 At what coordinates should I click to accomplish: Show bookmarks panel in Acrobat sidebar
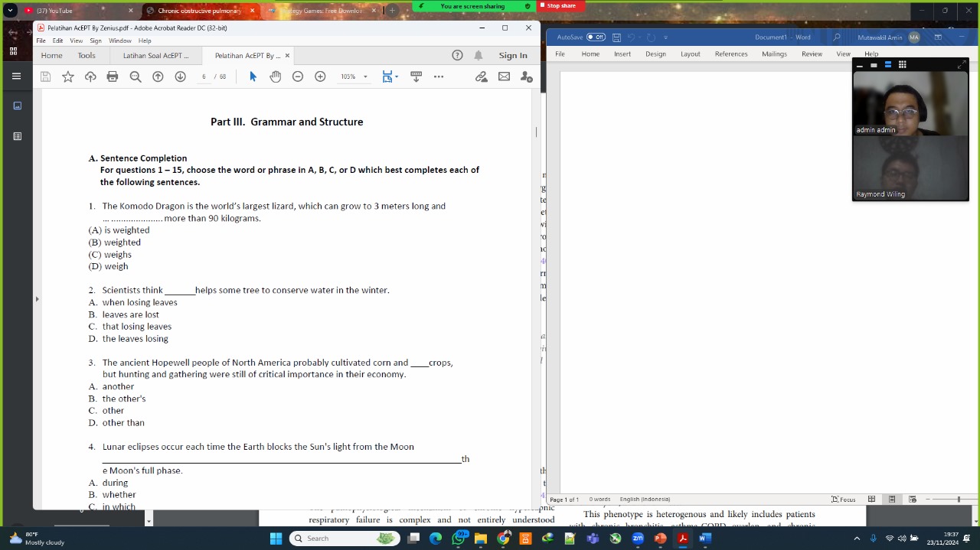pyautogui.click(x=18, y=136)
